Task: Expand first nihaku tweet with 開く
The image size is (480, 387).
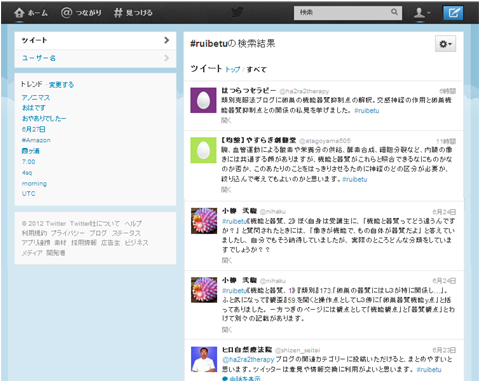Action: click(227, 260)
